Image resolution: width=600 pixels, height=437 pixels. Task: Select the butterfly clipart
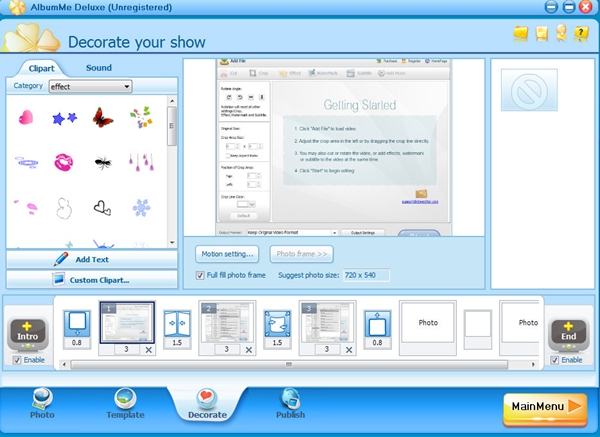pyautogui.click(x=103, y=117)
